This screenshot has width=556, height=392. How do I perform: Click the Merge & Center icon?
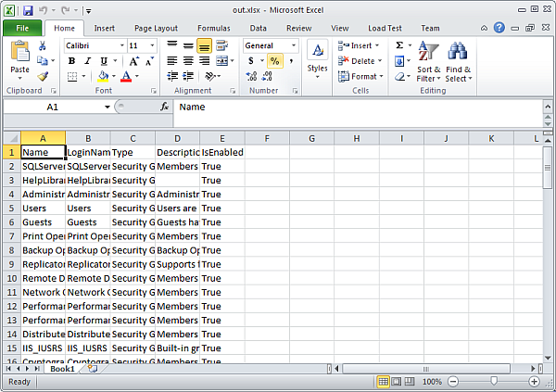pos(222,60)
